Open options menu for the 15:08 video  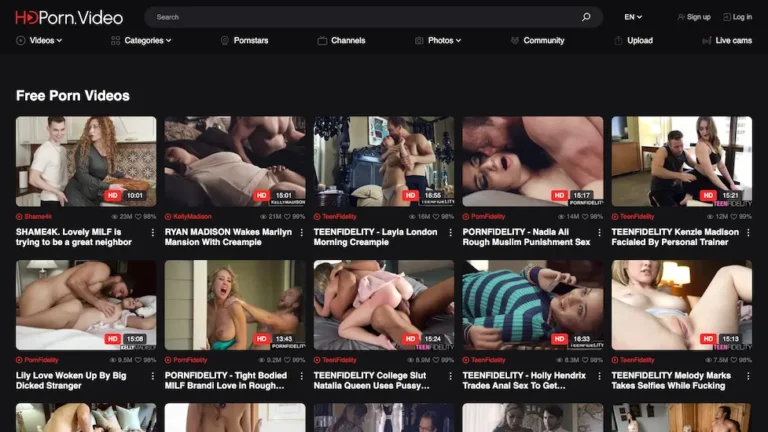(153, 376)
